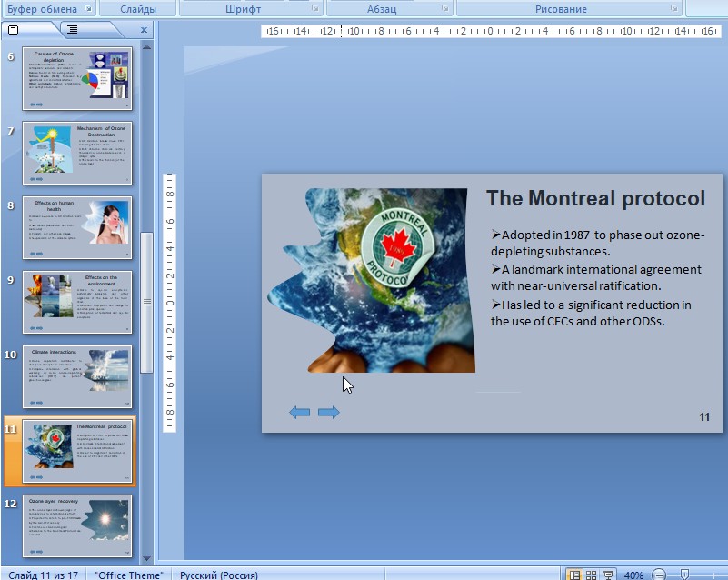The image size is (728, 580).
Task: Click the zoom out minus button
Action: pyautogui.click(x=658, y=575)
